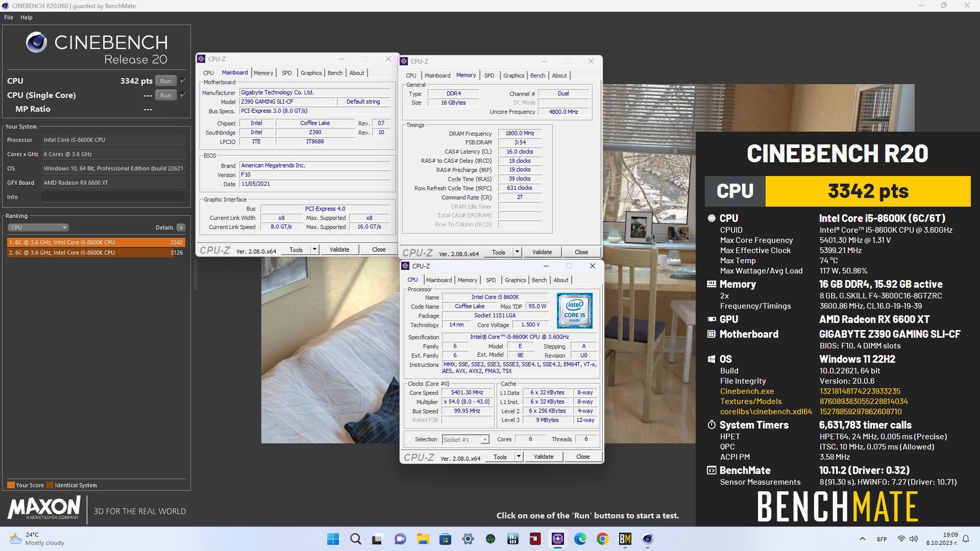This screenshot has height=551, width=980.
Task: Switch keyboard language from БГР indicator
Action: pyautogui.click(x=882, y=539)
